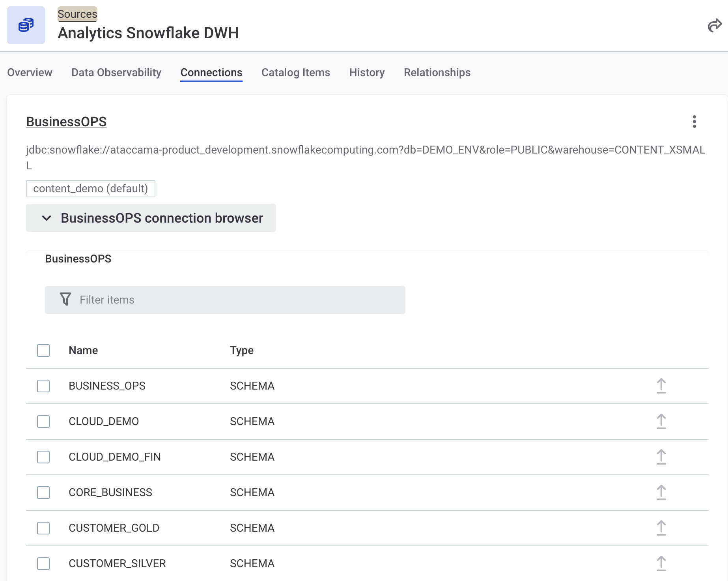This screenshot has height=581, width=728.
Task: Check the CORE_BUSINESS row checkbox
Action: click(x=43, y=493)
